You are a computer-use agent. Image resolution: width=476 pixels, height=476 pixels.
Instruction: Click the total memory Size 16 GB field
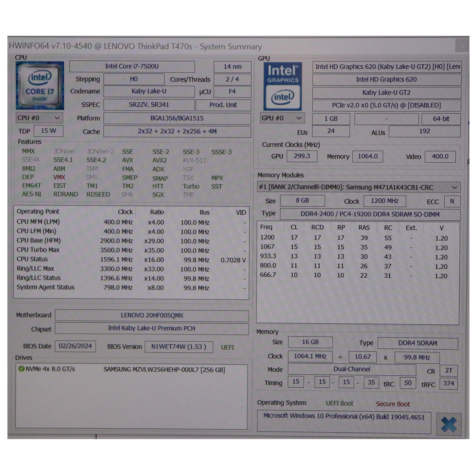coord(310,342)
